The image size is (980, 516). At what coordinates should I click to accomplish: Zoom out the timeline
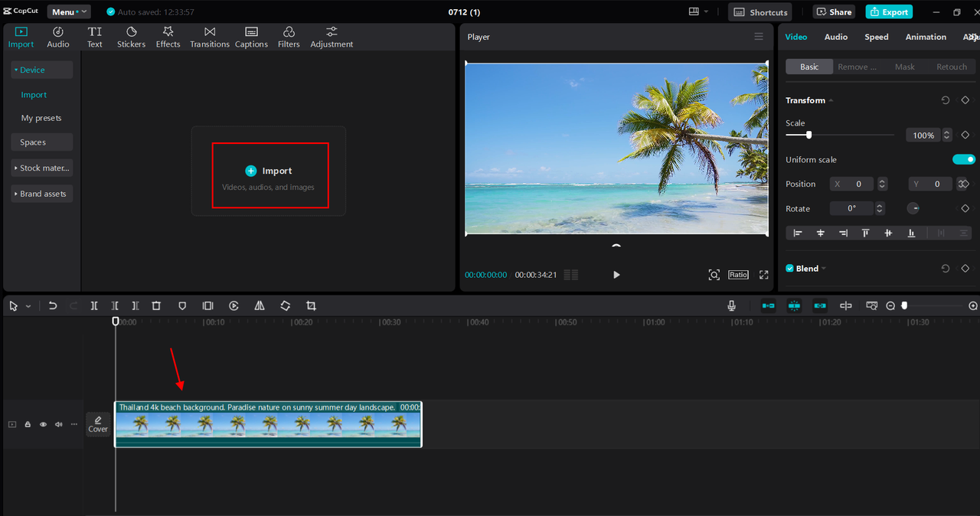[x=890, y=305]
